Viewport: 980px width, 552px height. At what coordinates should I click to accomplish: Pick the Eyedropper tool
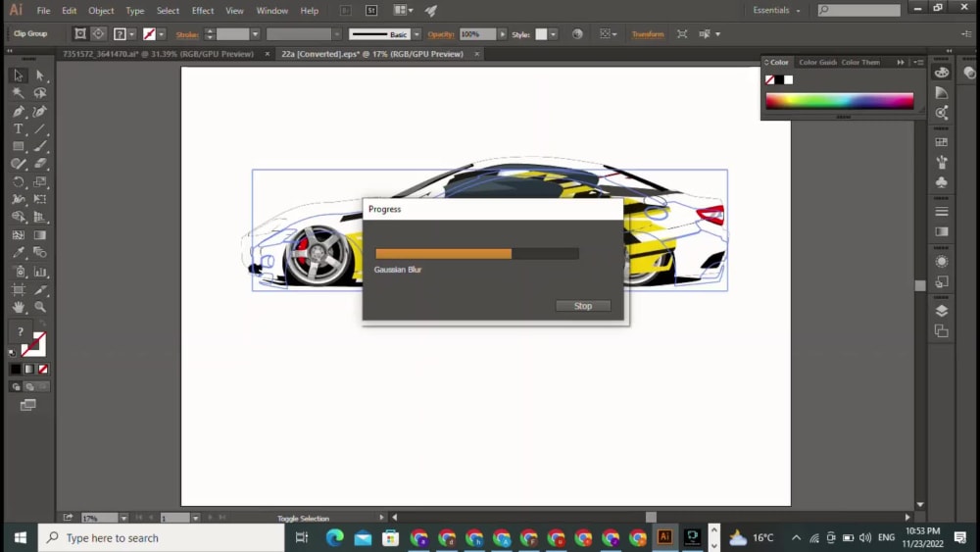[x=18, y=253]
